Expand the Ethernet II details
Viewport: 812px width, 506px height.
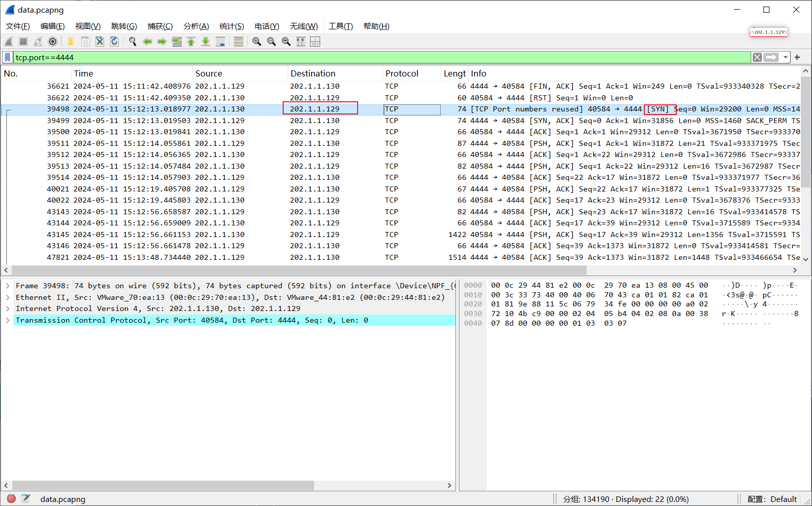click(x=8, y=297)
